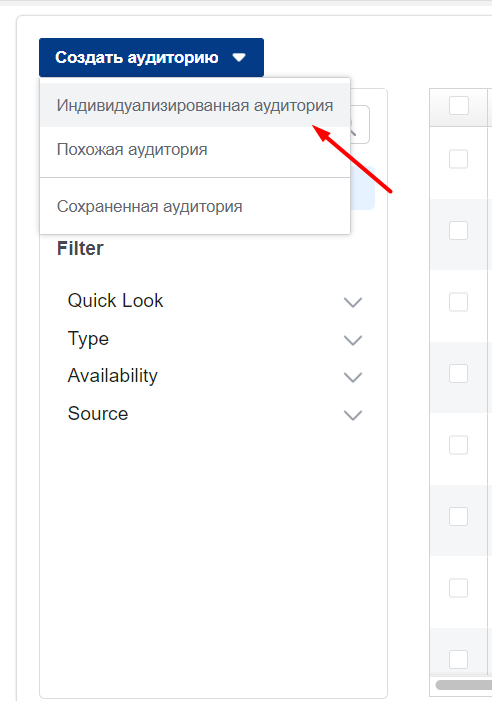Choose Похожая аудитория menu option
The height and width of the screenshot is (701, 492).
(x=195, y=149)
